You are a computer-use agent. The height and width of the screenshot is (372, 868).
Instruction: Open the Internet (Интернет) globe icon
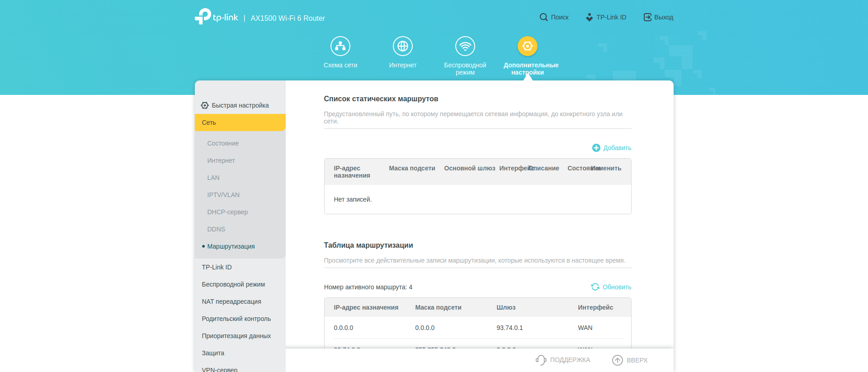point(402,46)
